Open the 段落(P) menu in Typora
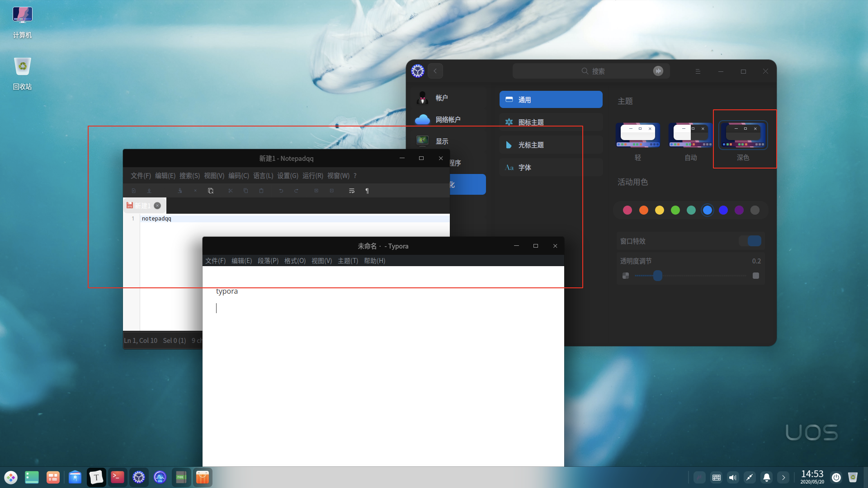Image resolution: width=868 pixels, height=488 pixels. pyautogui.click(x=268, y=261)
